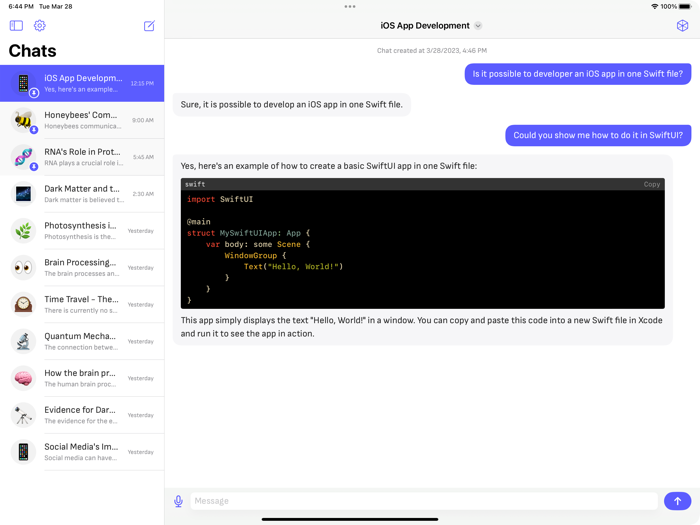
Task: Expand the iOS App Development title dropdown
Action: [x=478, y=25]
